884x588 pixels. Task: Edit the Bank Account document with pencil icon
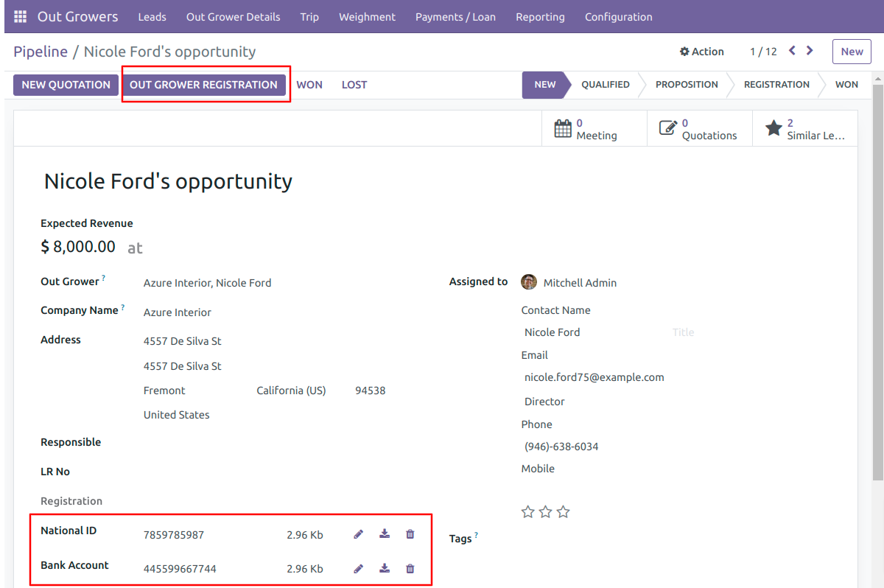pos(359,568)
